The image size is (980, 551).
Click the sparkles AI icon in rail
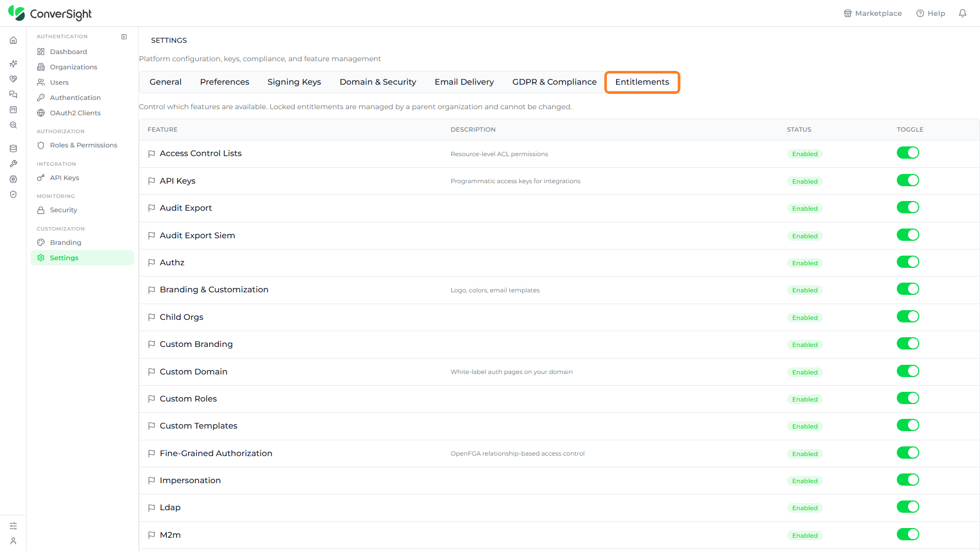coord(13,64)
